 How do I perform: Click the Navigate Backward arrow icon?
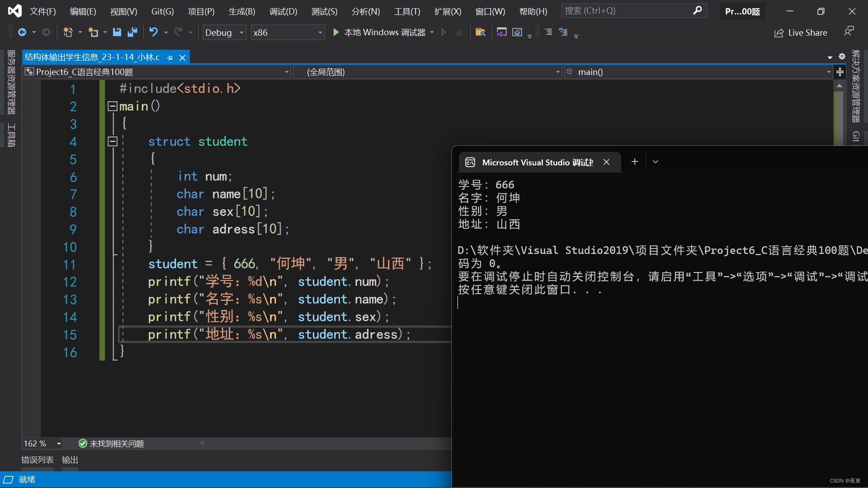(22, 32)
